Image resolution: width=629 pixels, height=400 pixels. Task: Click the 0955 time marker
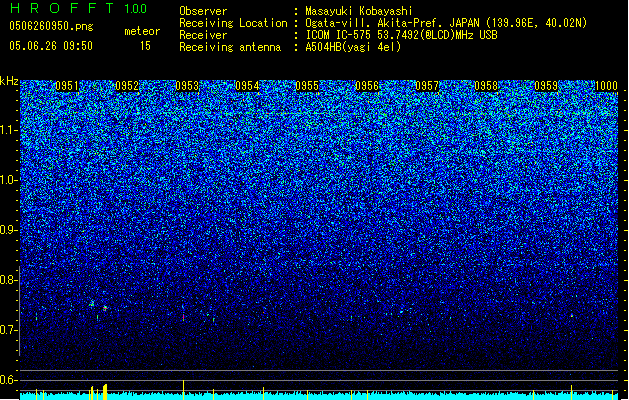click(x=307, y=86)
